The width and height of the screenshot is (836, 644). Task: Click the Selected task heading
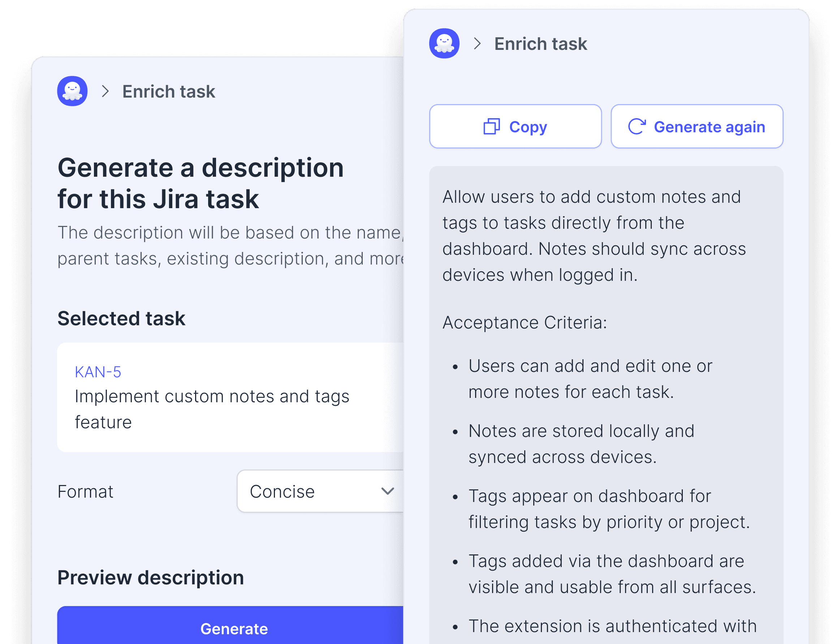click(x=121, y=318)
